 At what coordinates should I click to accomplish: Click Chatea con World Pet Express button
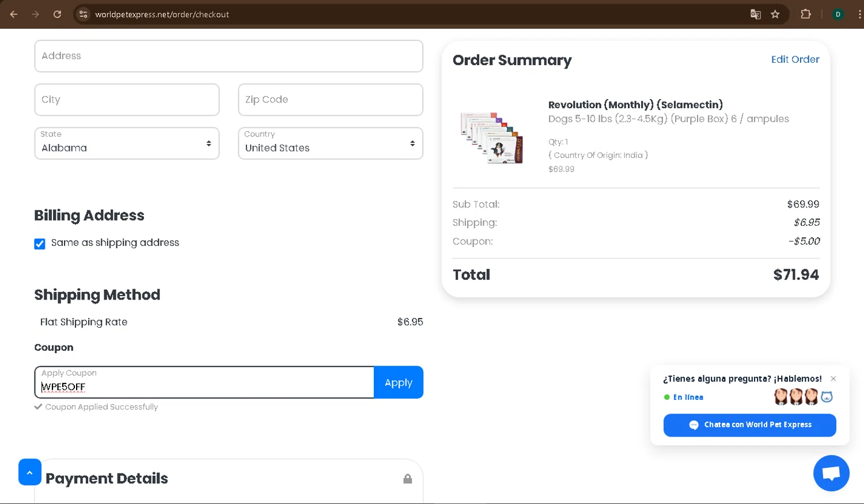(x=749, y=425)
